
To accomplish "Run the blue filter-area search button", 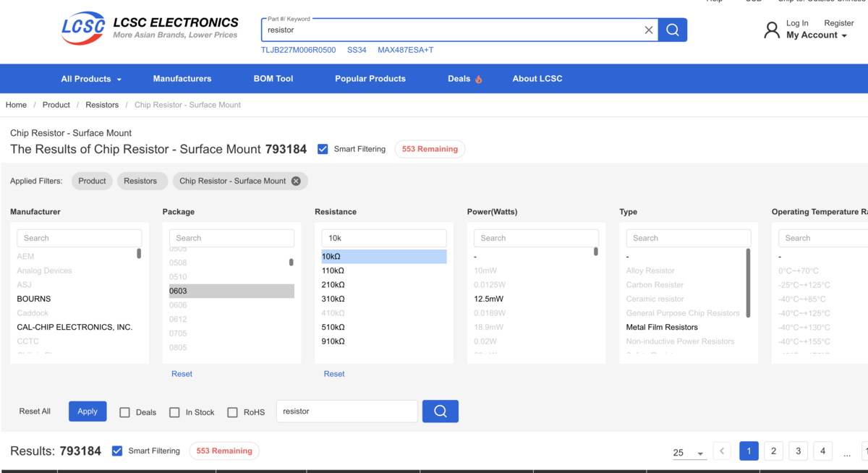I will tap(441, 412).
